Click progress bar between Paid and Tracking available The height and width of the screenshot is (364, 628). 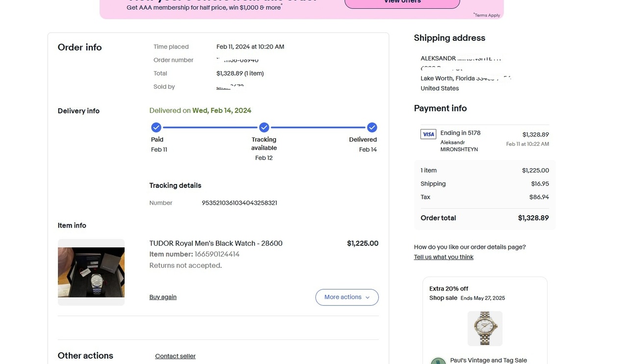(x=210, y=128)
